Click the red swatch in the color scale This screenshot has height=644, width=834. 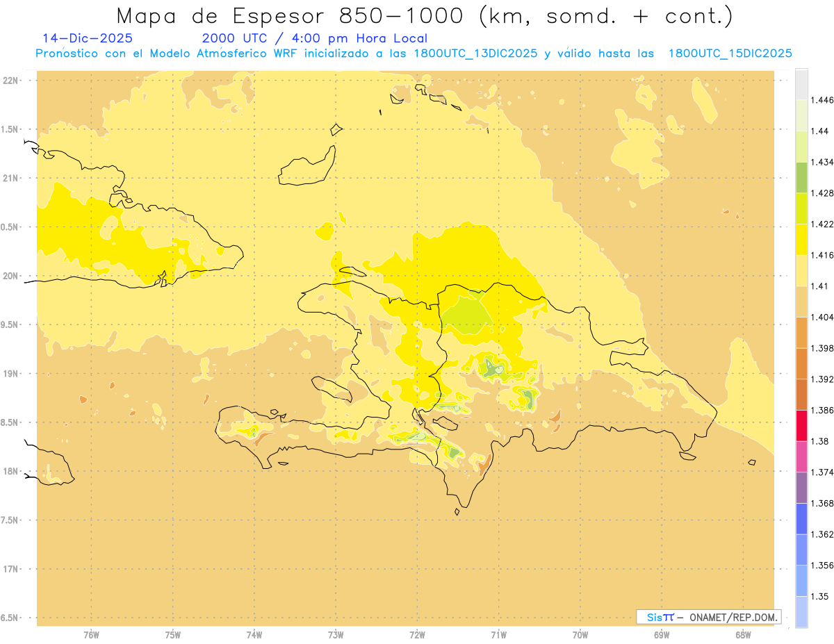pos(801,426)
